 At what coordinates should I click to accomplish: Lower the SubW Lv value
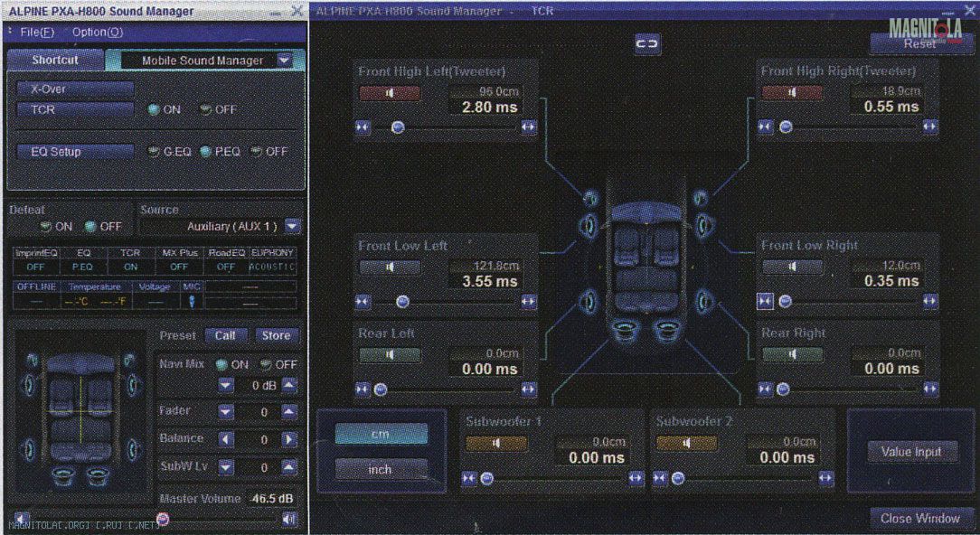click(x=226, y=467)
